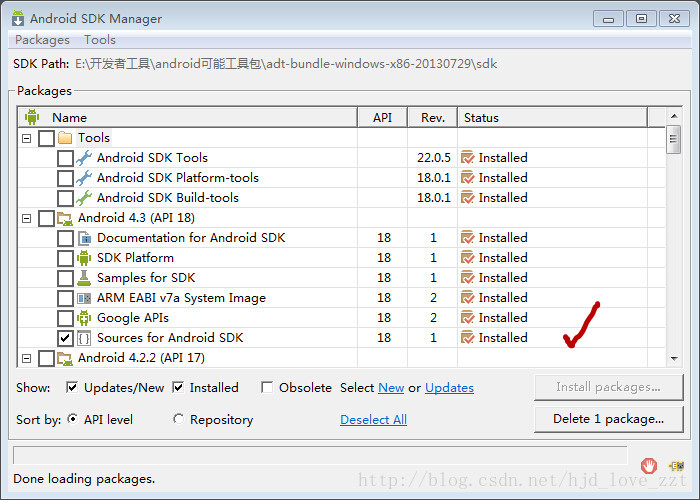
Task: Uncheck the Sources for Android SDK checkbox
Action: 65,338
